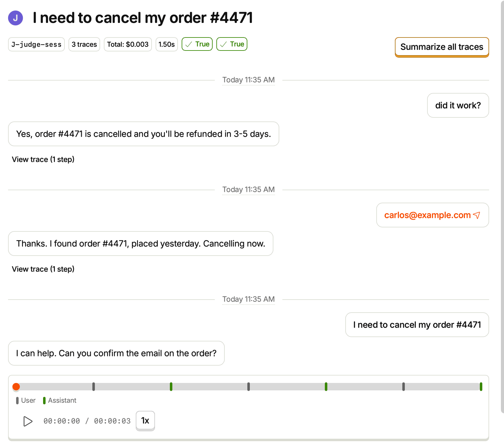Click the Summarize all traces button

442,47
